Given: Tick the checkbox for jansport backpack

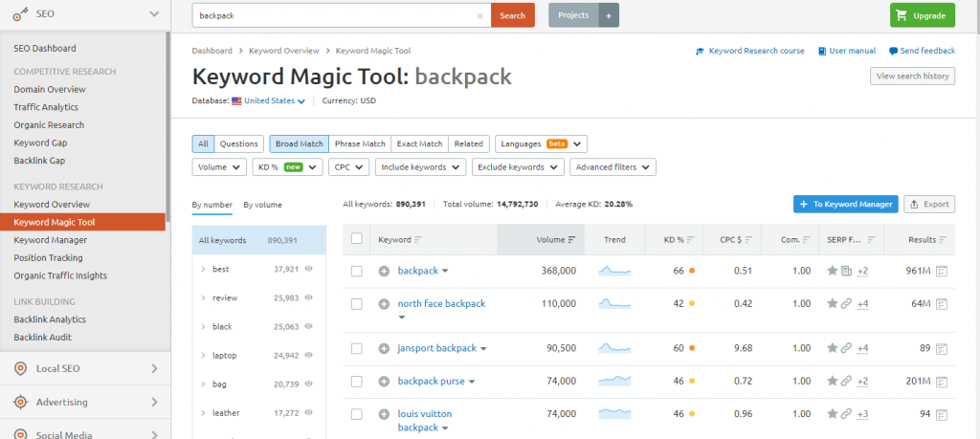Looking at the screenshot, I should 356,348.
